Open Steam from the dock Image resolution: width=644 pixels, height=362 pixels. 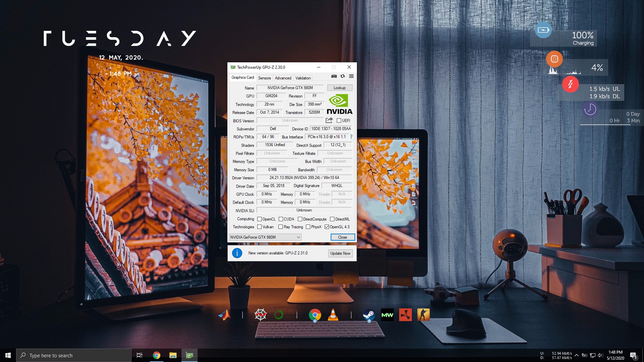click(x=369, y=315)
